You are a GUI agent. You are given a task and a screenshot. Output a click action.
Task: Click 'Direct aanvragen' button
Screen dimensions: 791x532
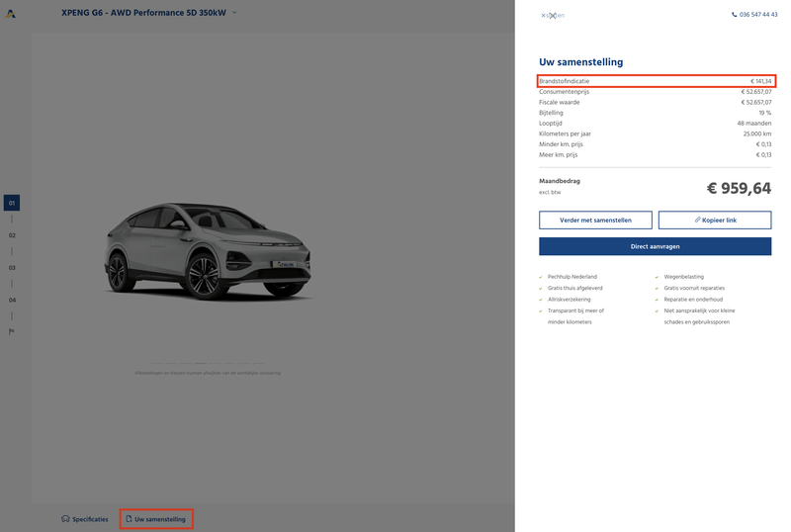(655, 246)
